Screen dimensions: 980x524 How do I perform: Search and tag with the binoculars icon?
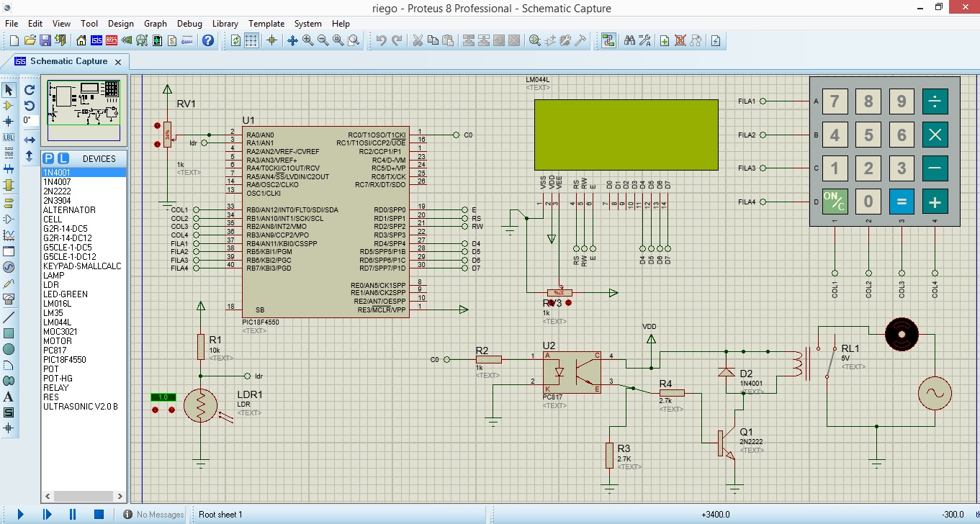point(629,40)
